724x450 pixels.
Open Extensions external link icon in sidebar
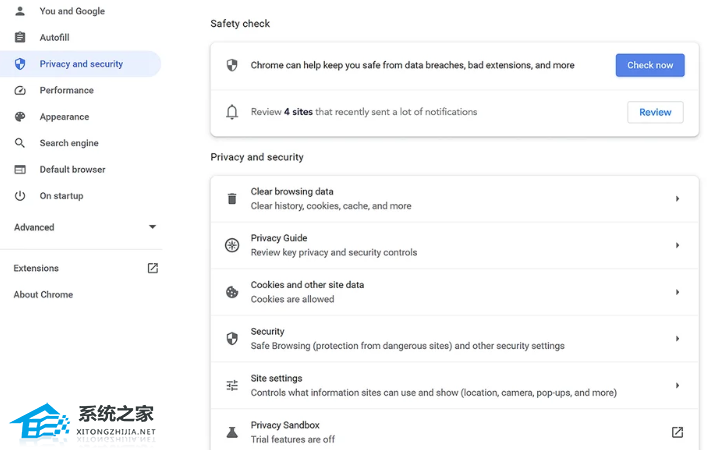click(x=153, y=268)
